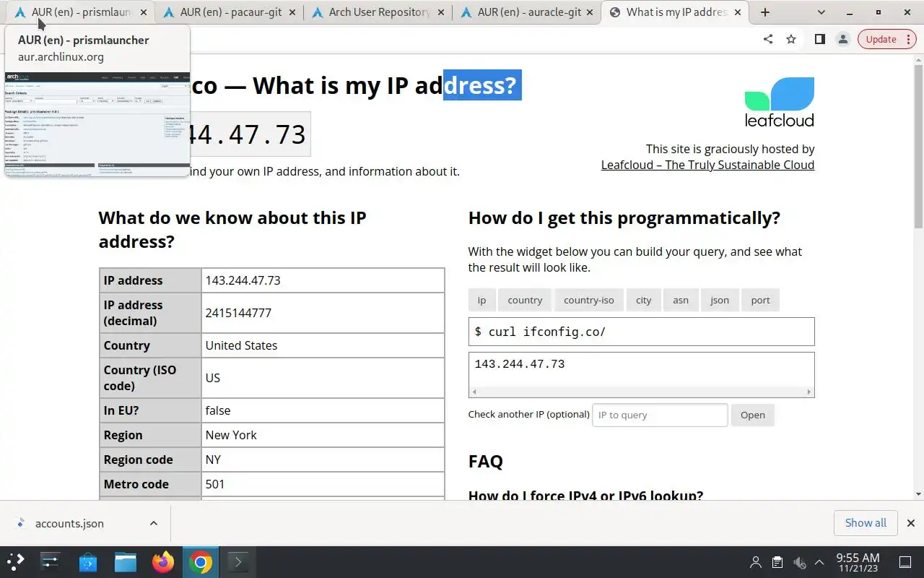Expand the hidden system tray icons arrow
This screenshot has height=578, width=924.
(x=819, y=562)
